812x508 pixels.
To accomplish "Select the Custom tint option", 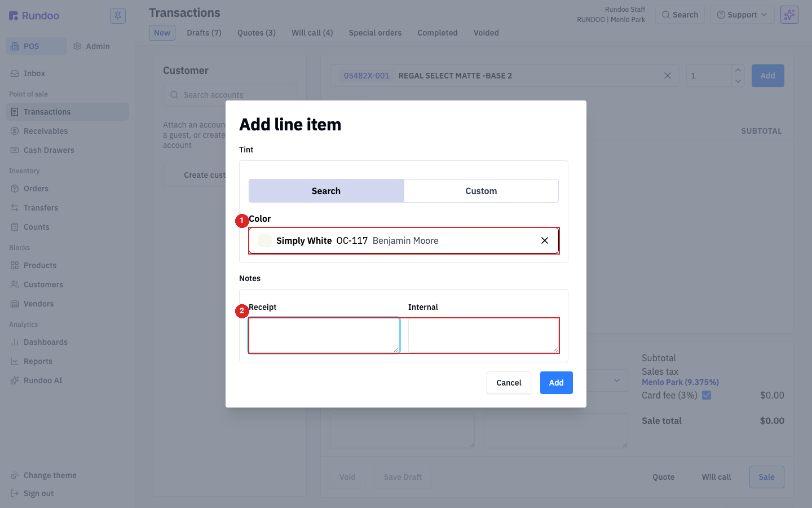I will pos(481,191).
